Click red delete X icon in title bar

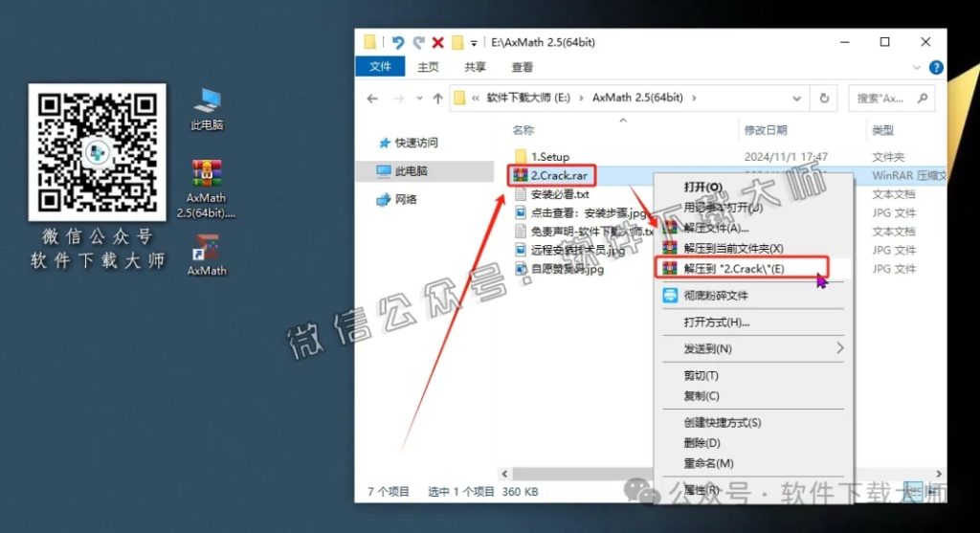click(438, 42)
